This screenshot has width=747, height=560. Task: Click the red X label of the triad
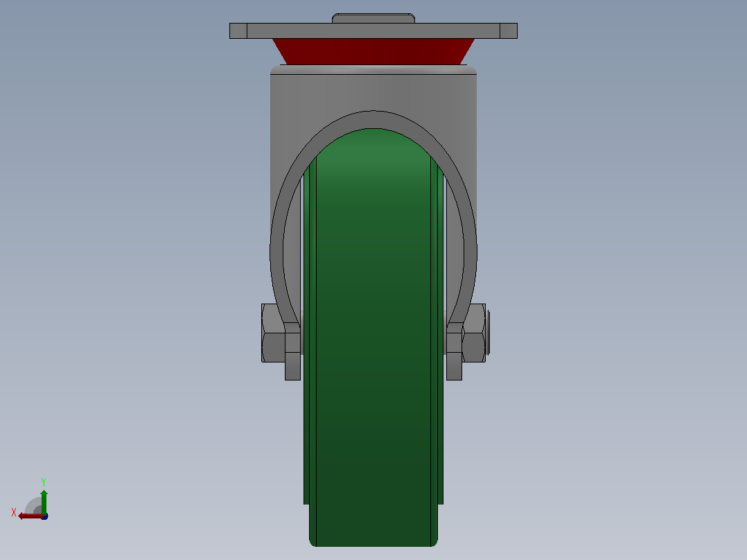point(14,513)
